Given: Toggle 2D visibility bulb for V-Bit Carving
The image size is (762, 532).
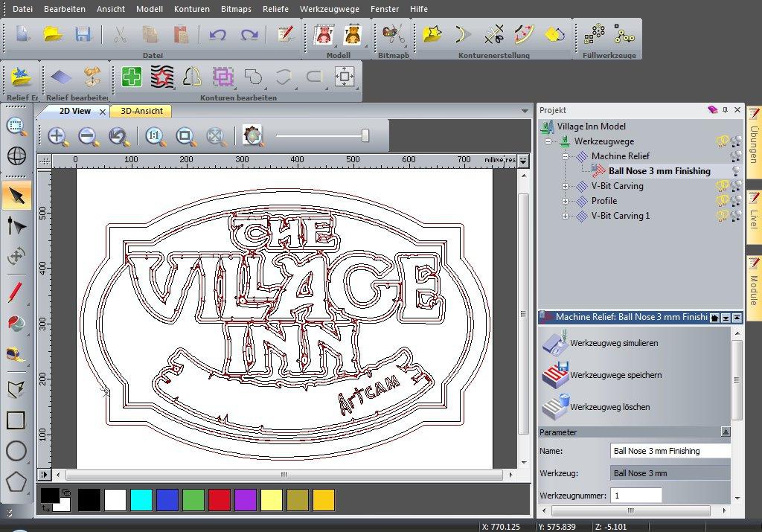Looking at the screenshot, I should [x=722, y=186].
